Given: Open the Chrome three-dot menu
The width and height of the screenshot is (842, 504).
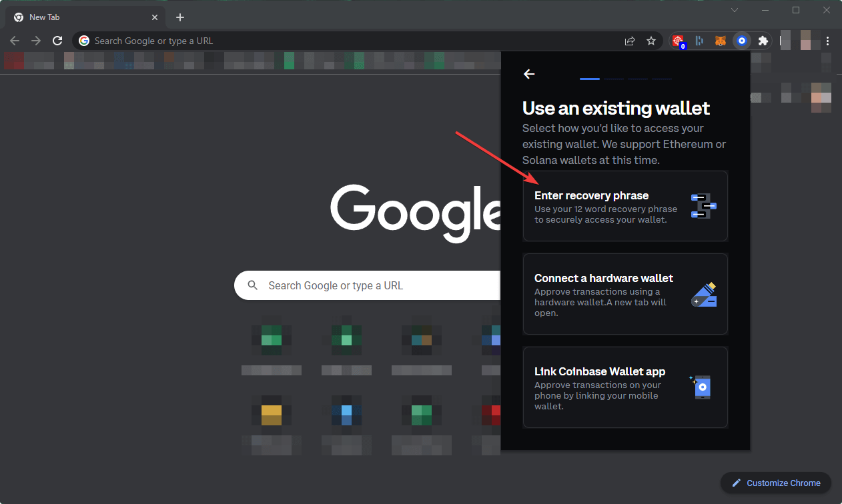Looking at the screenshot, I should tap(828, 41).
